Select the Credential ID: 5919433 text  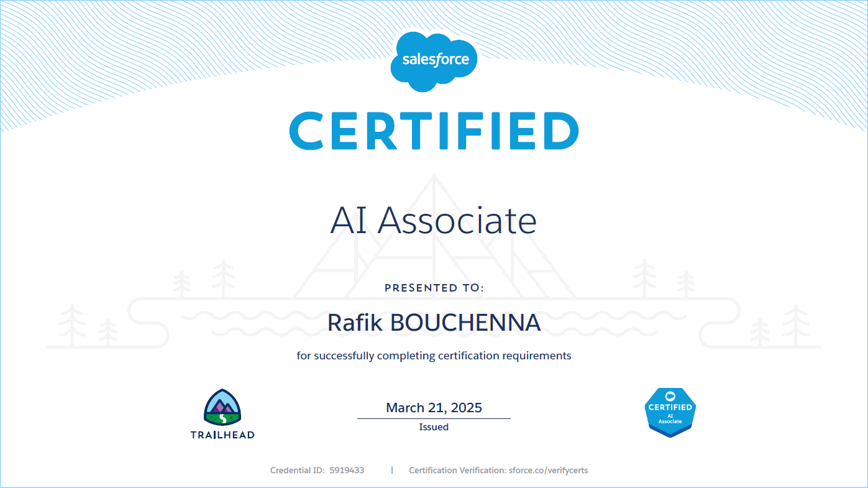(x=318, y=471)
